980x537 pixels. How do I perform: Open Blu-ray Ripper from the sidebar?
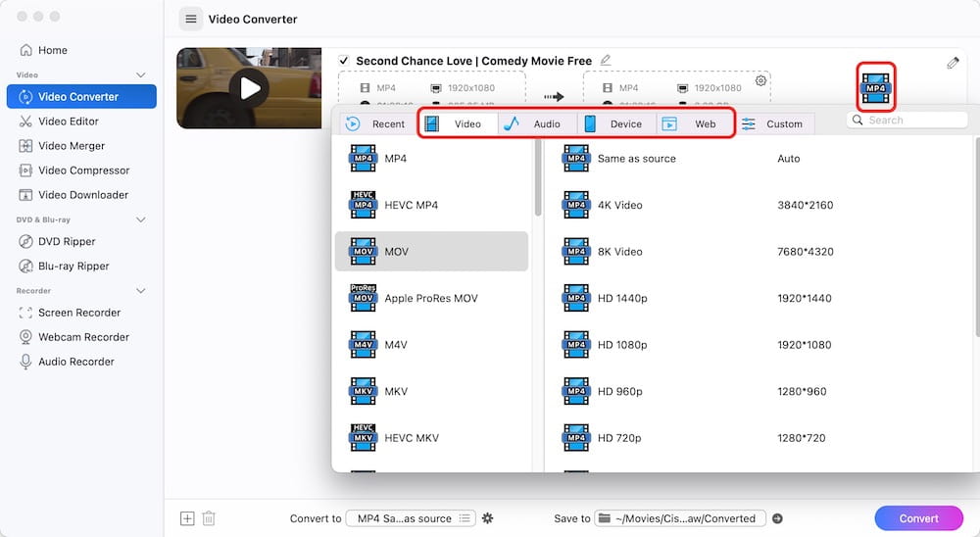(x=65, y=266)
